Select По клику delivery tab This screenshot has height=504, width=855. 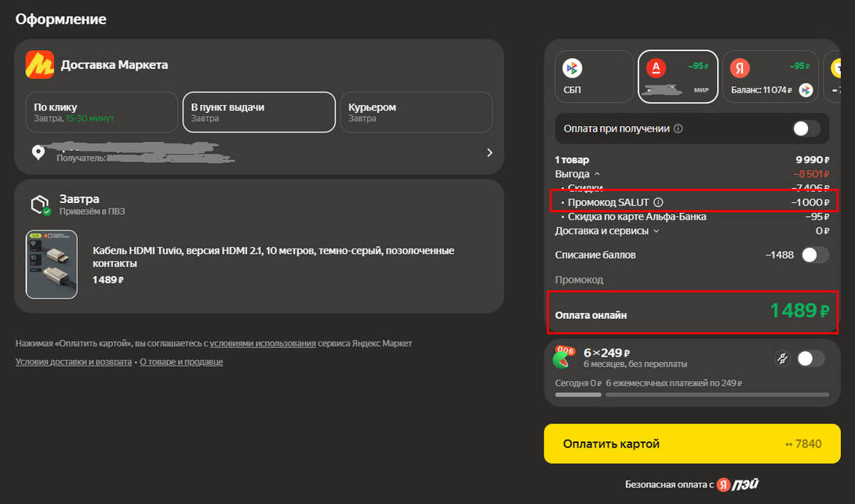(101, 112)
